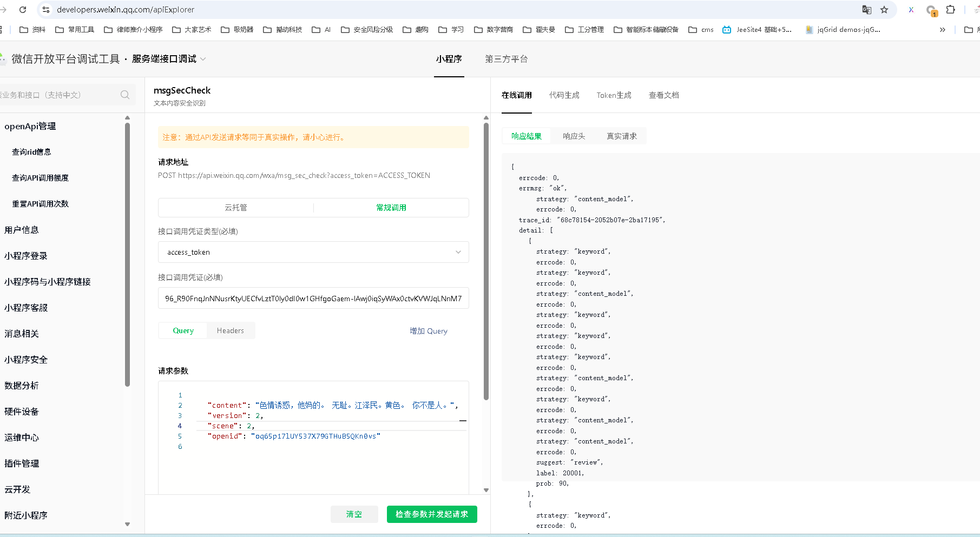Expand the 数据分析 sidebar group
Viewport: 980px width, 537px height.
[x=22, y=386]
